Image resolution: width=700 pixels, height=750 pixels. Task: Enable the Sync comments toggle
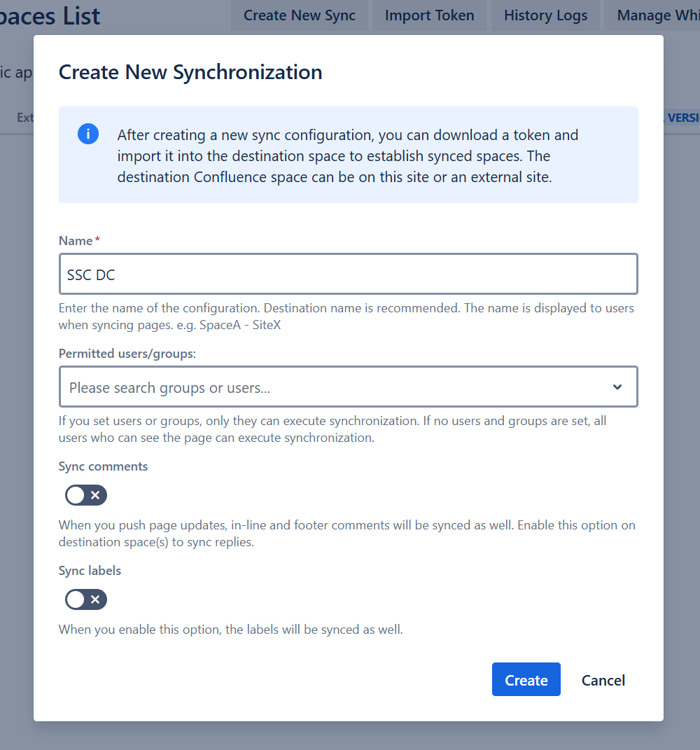[x=86, y=496]
